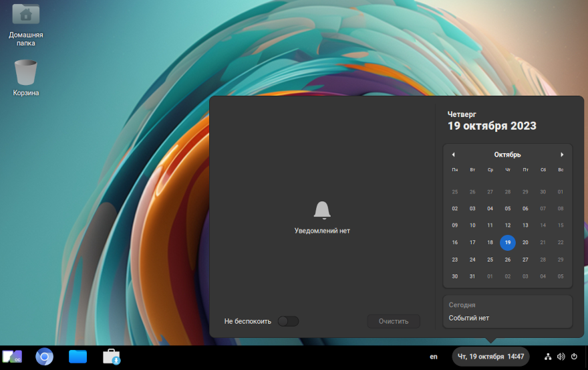Screen dimensions: 588x370
Task: Select October 31 in the calendar
Action: (472, 276)
